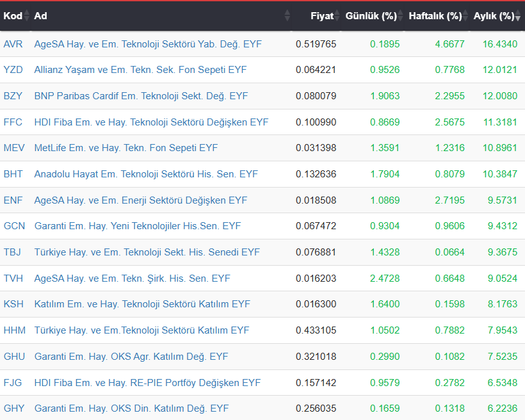Select KSH daily return 1.6400
Screen dimensions: 525x420
click(385, 303)
